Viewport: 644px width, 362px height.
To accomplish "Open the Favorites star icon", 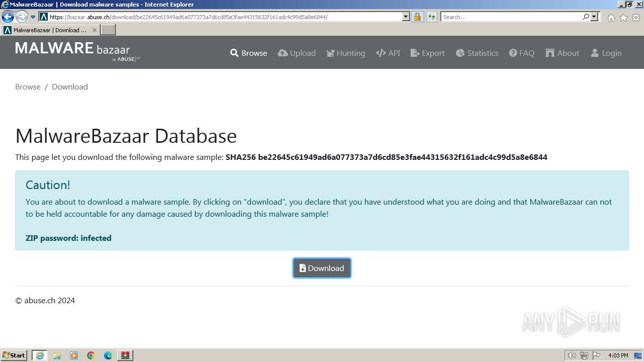I will pyautogui.click(x=623, y=18).
